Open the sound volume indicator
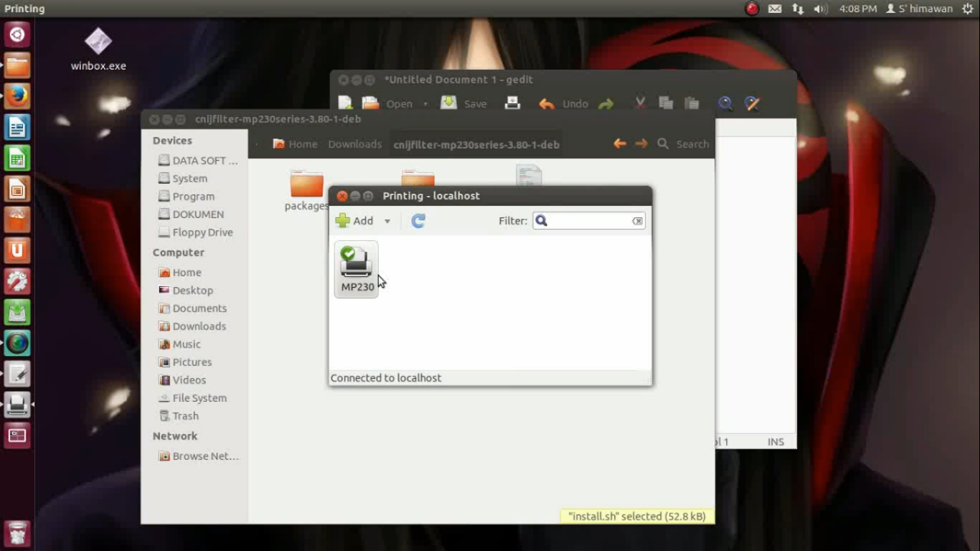 coord(821,9)
